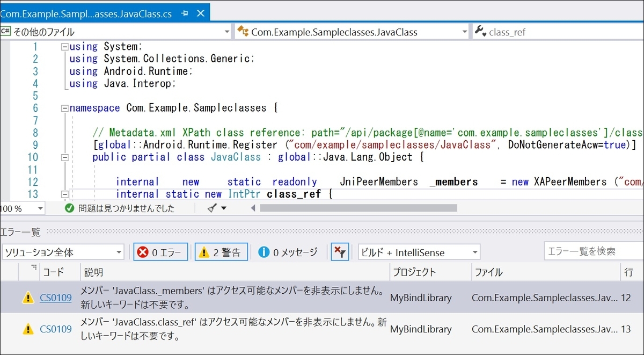Open the 'ビルド + IntelliSense' source dropdown
The image size is (644, 355).
tap(419, 252)
